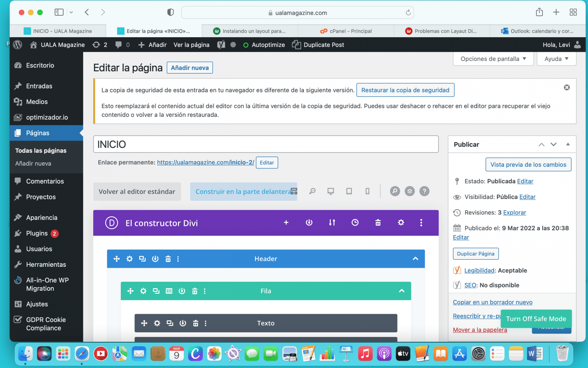Open Microsoft Word from the Dock
Image resolution: width=588 pixels, height=368 pixels.
coord(535,354)
